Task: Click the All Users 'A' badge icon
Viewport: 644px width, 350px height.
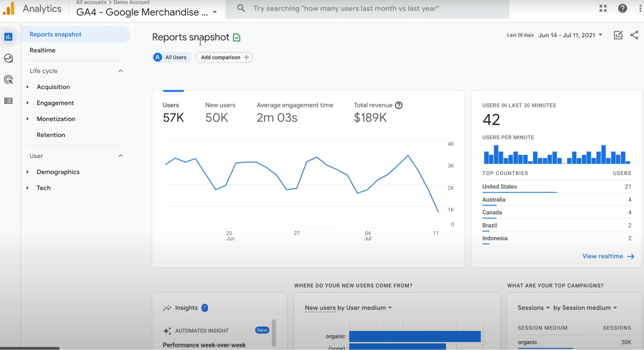Action: [157, 57]
